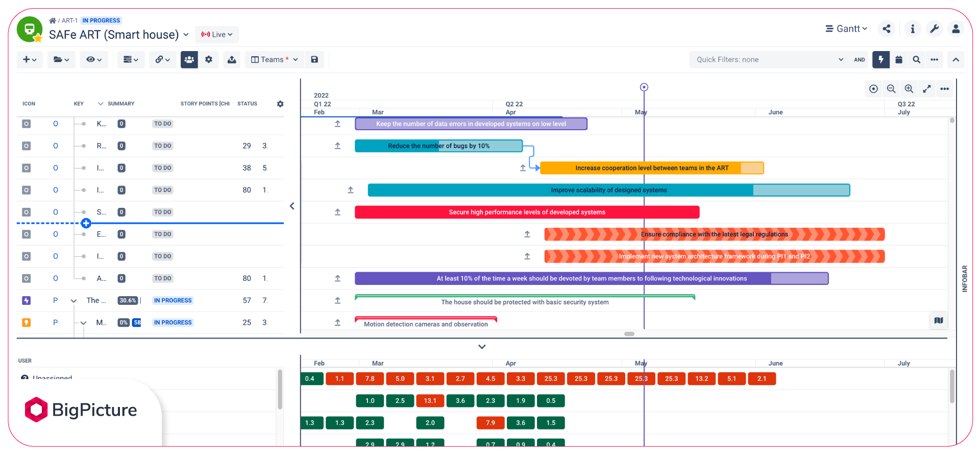Click the save layout floppy disk icon

(314, 60)
